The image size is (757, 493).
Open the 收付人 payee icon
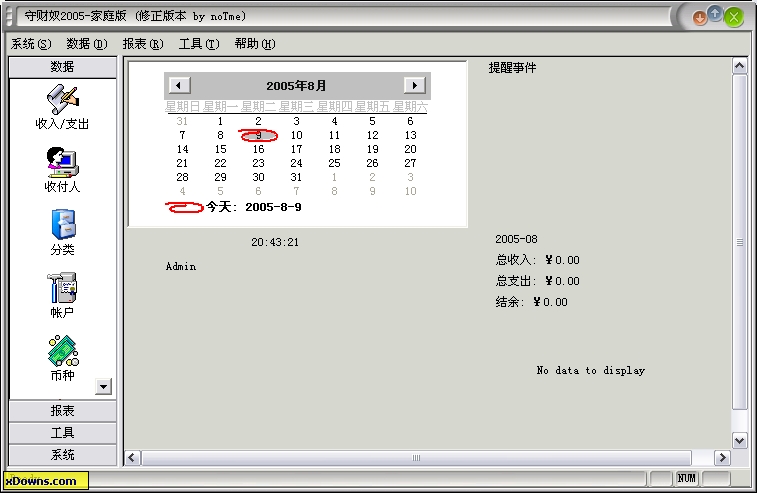tap(62, 169)
